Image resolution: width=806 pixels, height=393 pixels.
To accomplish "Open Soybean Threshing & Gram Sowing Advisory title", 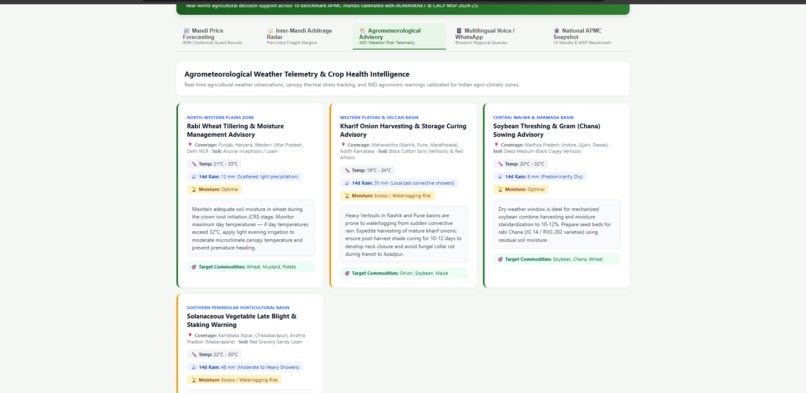I will (547, 130).
